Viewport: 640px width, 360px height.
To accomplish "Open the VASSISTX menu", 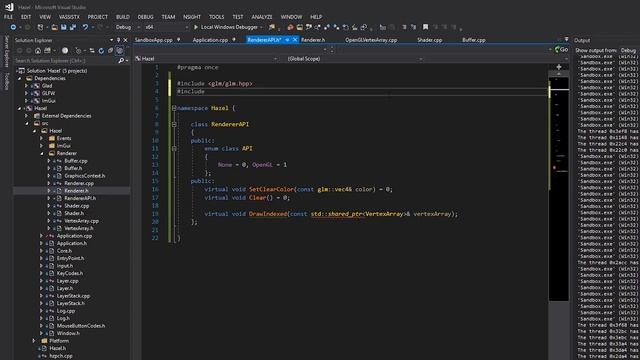I will [69, 17].
